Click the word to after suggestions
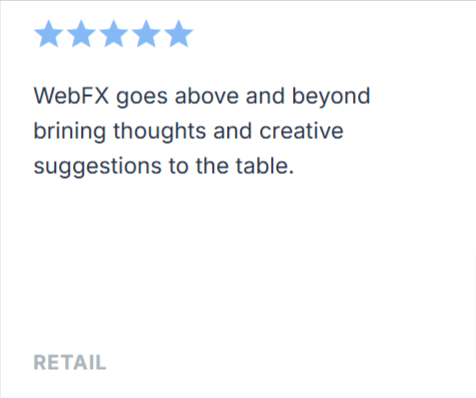 pos(178,166)
